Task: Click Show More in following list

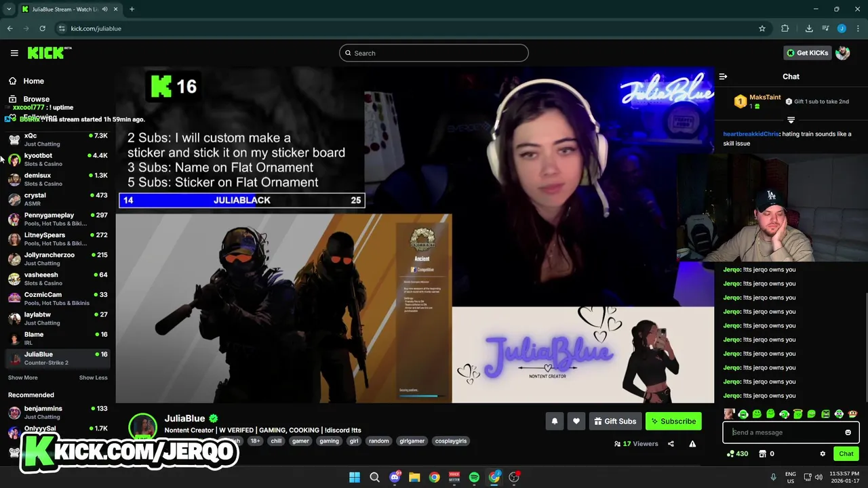Action: click(x=23, y=378)
